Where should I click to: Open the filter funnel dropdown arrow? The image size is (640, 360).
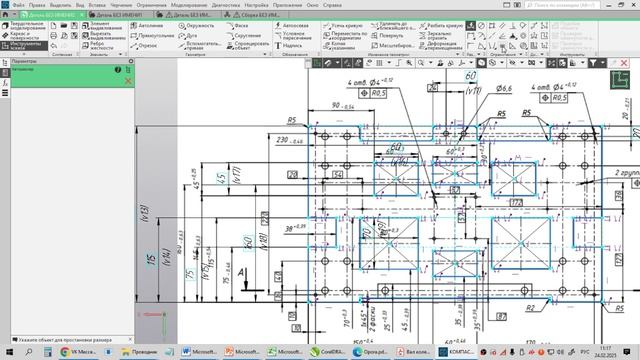[602, 63]
